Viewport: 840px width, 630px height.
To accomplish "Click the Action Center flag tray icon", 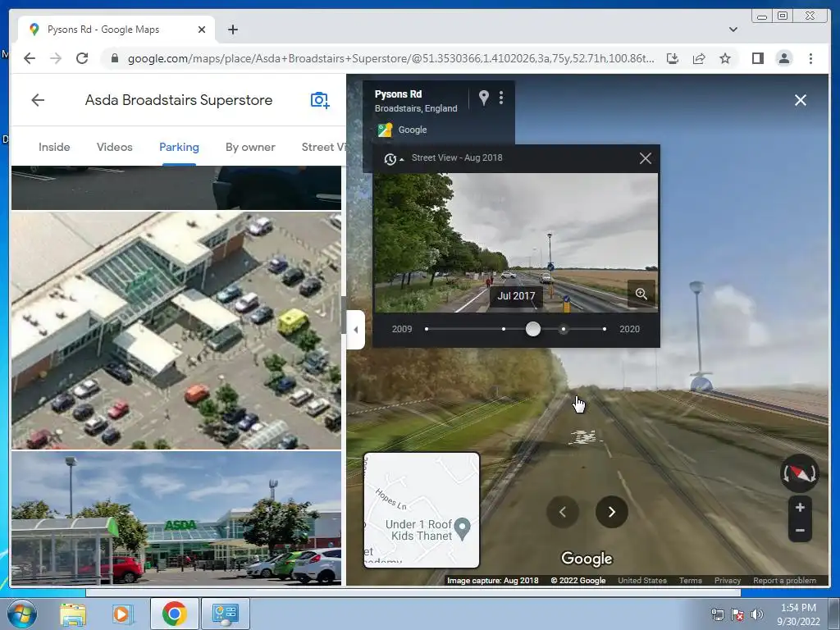I will click(x=737, y=614).
